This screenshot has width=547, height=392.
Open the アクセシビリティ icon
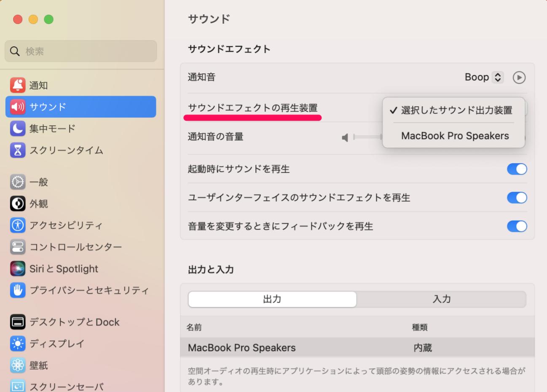[18, 225]
